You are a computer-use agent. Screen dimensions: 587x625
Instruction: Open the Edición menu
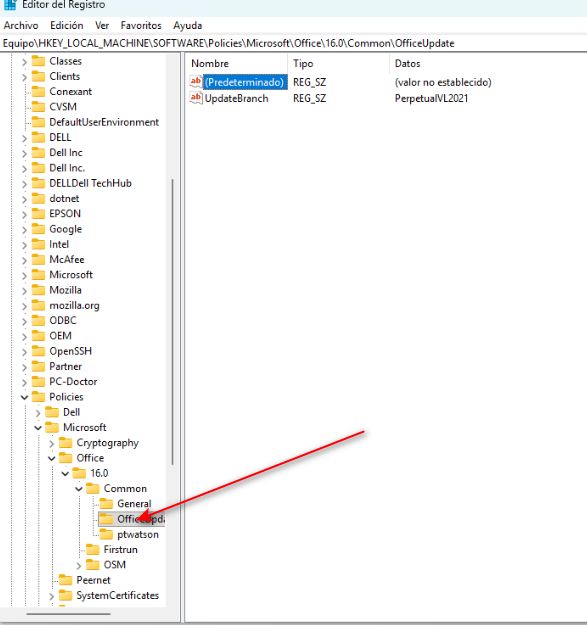(x=67, y=26)
